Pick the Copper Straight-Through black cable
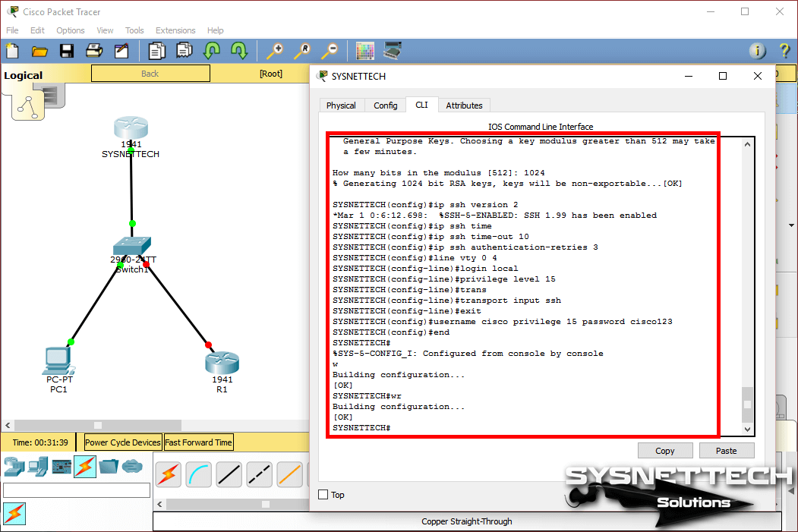 click(229, 475)
